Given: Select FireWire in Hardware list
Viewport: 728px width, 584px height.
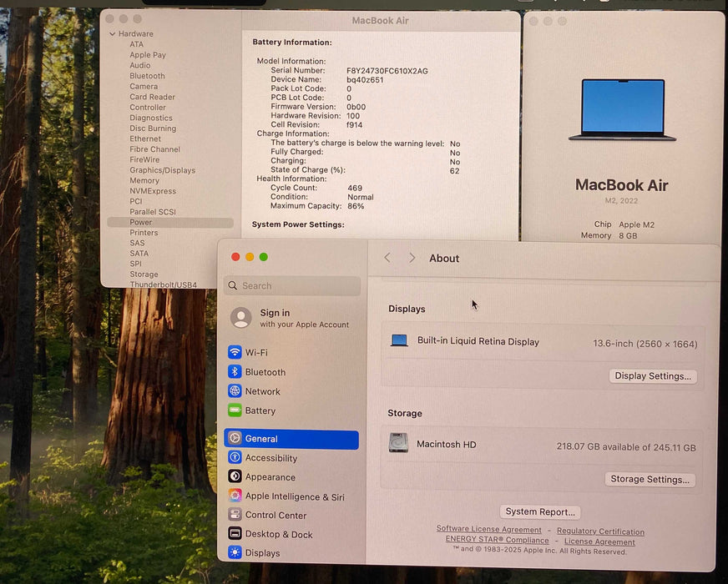Looking at the screenshot, I should tap(144, 159).
